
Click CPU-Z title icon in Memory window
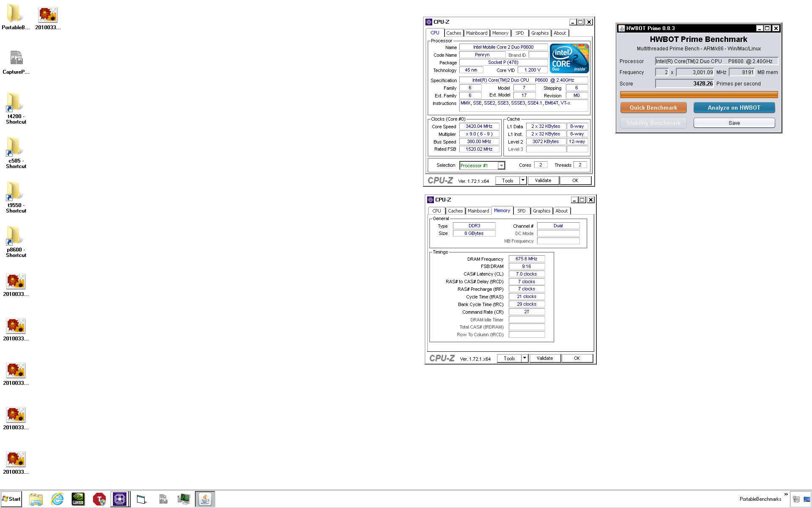pos(431,200)
